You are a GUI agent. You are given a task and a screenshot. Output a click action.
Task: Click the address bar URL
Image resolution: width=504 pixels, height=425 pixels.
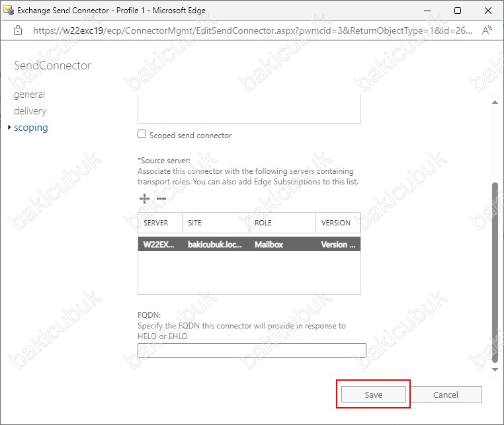pos(253,30)
